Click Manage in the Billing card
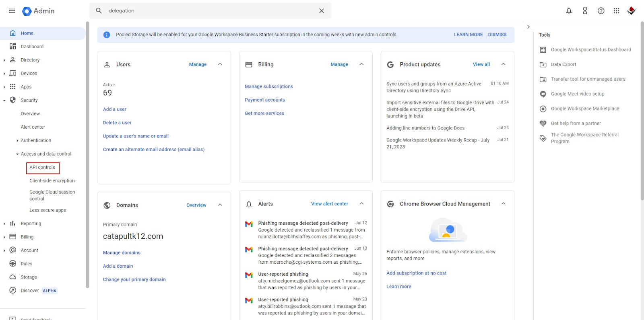This screenshot has width=644, height=320. point(339,64)
